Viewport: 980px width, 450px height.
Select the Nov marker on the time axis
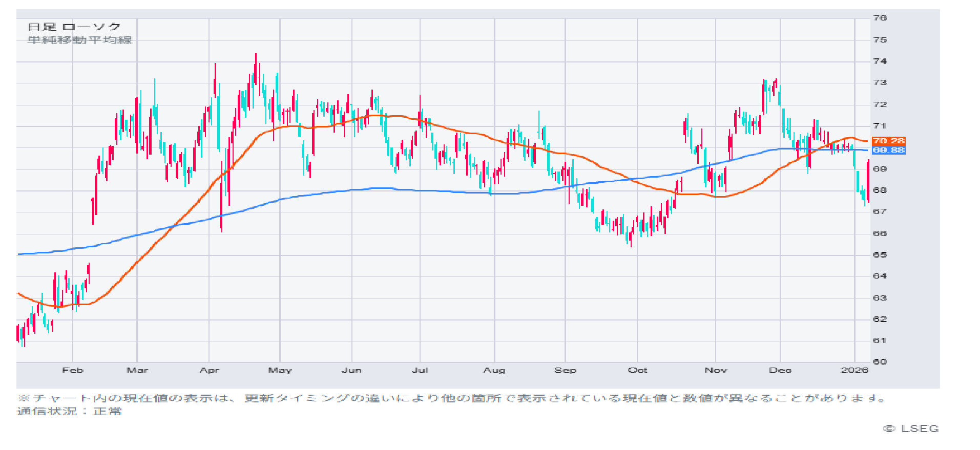tap(715, 370)
